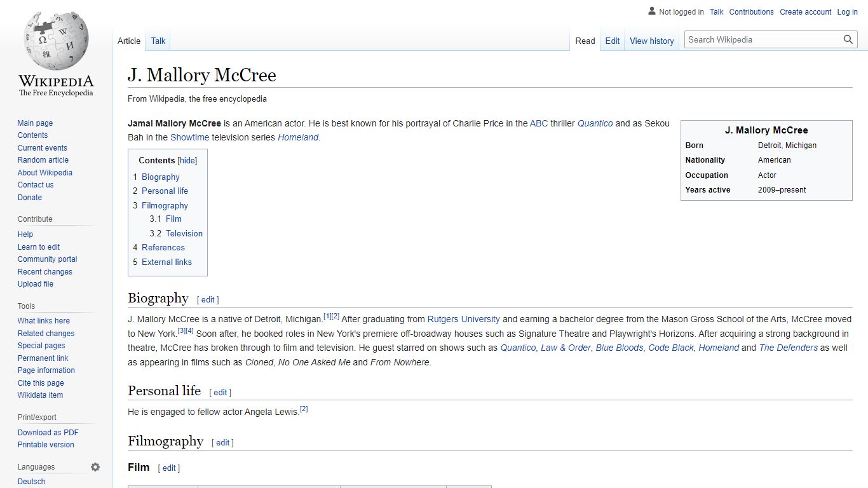Image resolution: width=868 pixels, height=488 pixels.
Task: Select the Read tab
Action: pyautogui.click(x=585, y=41)
